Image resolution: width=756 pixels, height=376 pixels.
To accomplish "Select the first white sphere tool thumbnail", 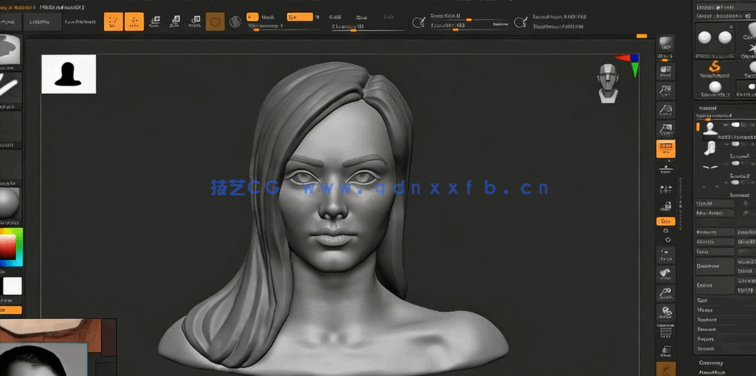I will pyautogui.click(x=704, y=37).
